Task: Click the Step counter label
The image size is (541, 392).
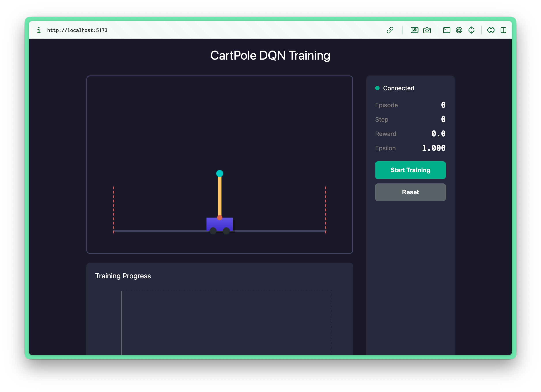Action: pyautogui.click(x=381, y=119)
